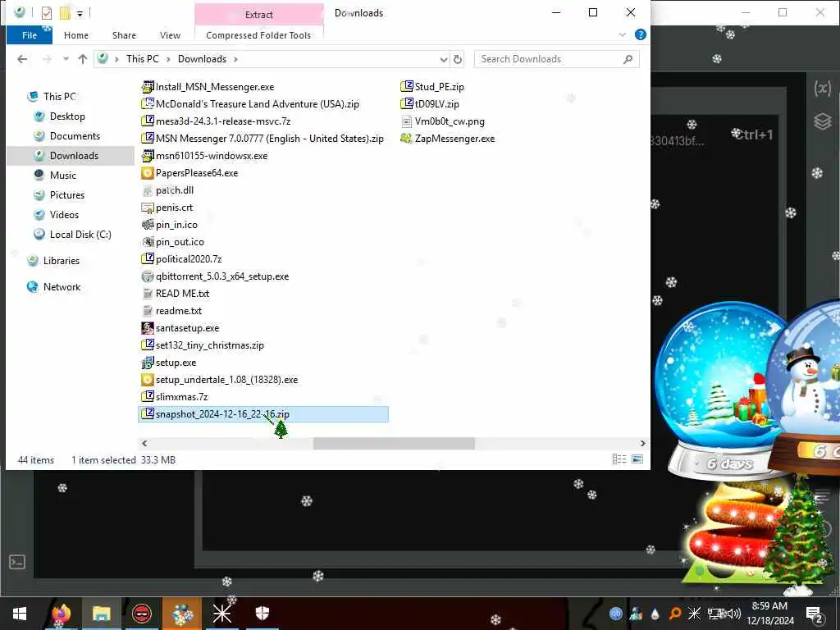Select the PapersPlease64.exe icon

coord(148,173)
